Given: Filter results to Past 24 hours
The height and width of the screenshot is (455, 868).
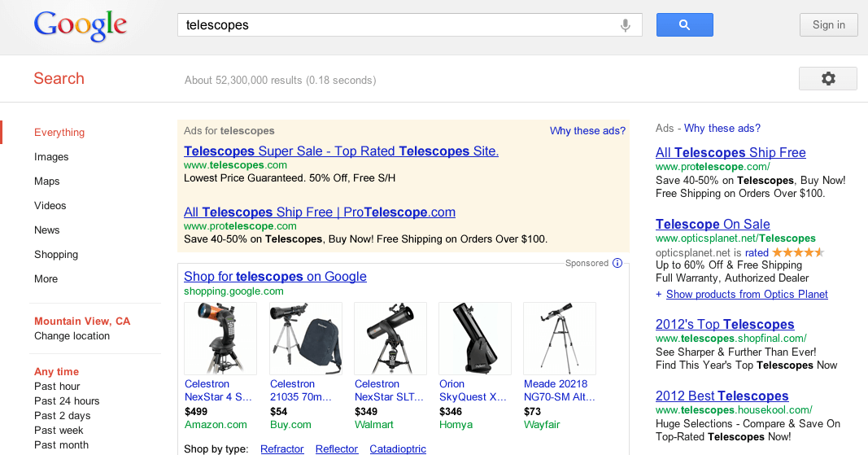Looking at the screenshot, I should (67, 400).
